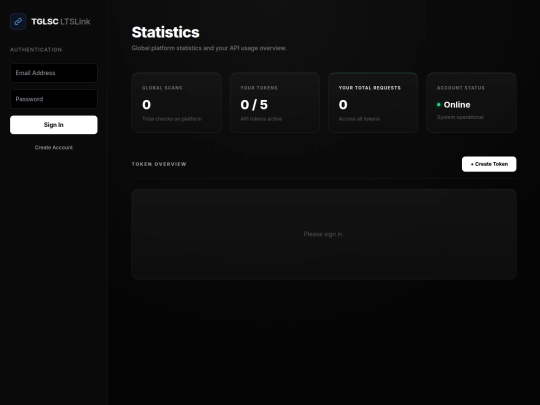Click the Sign In button
Screen dimensions: 540x405
(x=54, y=125)
